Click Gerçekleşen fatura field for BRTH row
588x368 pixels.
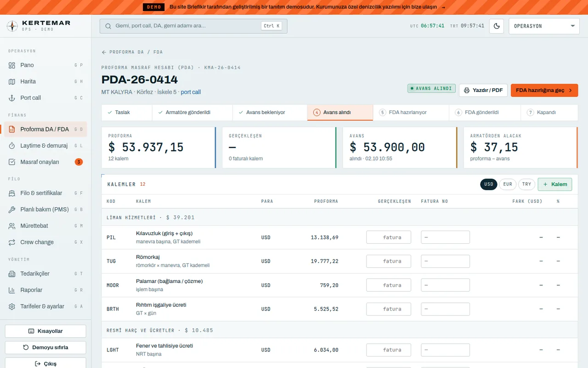389,309
